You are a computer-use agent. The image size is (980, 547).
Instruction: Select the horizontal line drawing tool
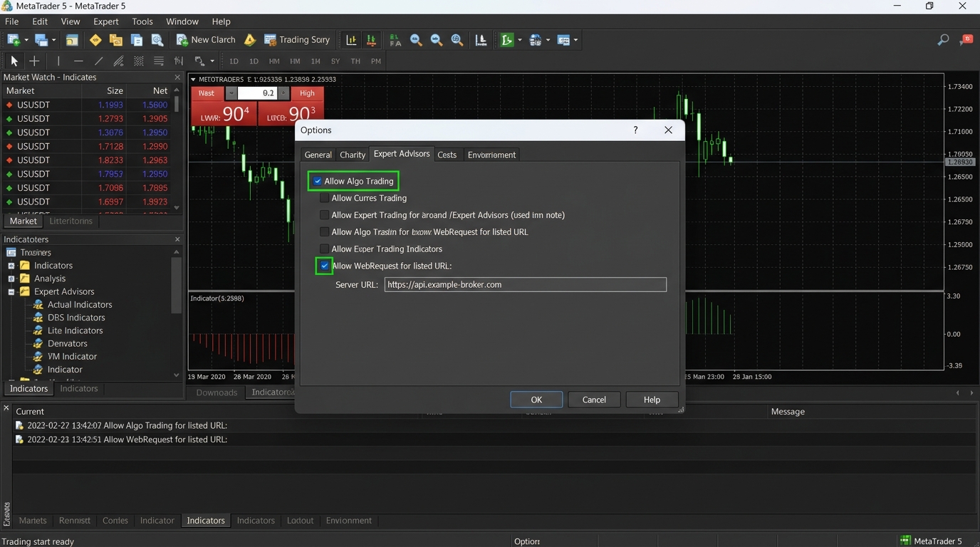click(x=78, y=61)
